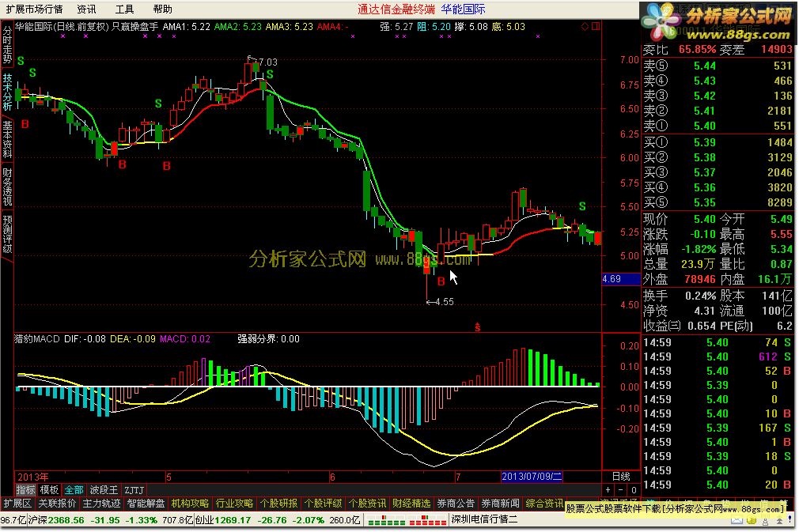Click the 买① 5.39 order row
The image size is (799, 532).
pyautogui.click(x=717, y=142)
